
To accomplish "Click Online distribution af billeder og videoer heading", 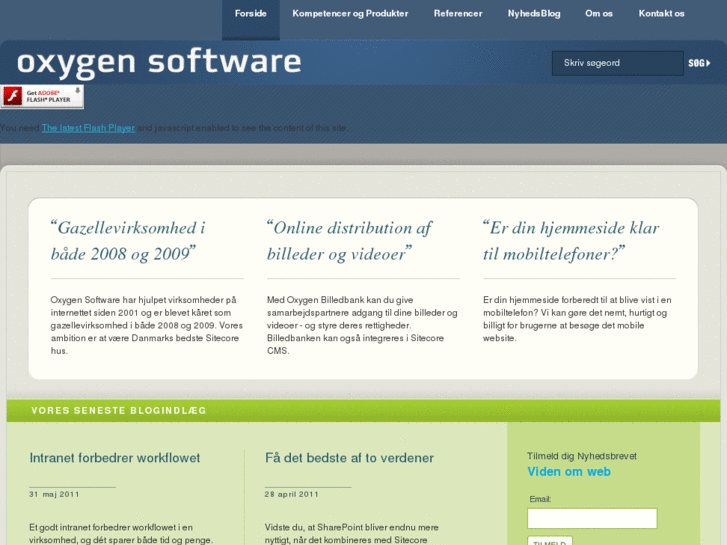I will pyautogui.click(x=349, y=241).
